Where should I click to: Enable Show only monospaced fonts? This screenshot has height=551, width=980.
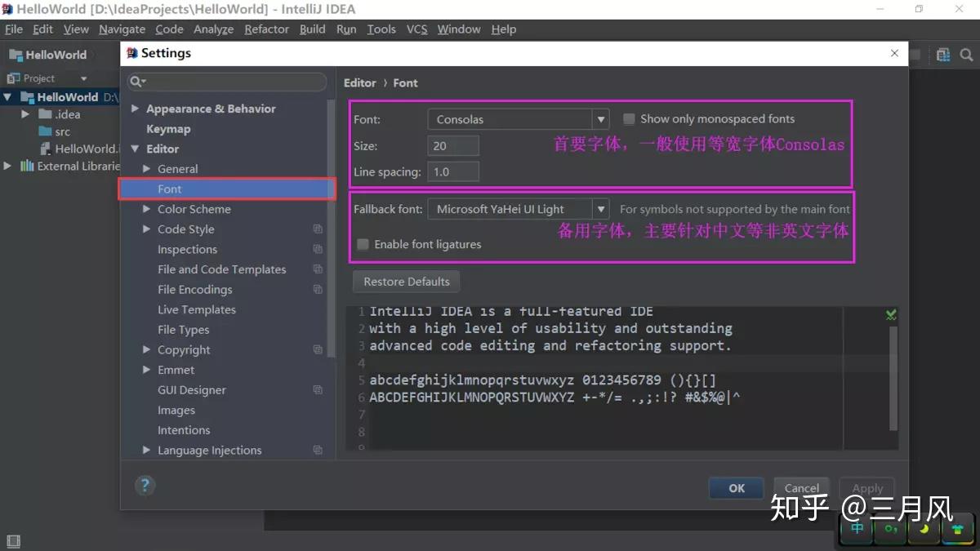(x=629, y=118)
